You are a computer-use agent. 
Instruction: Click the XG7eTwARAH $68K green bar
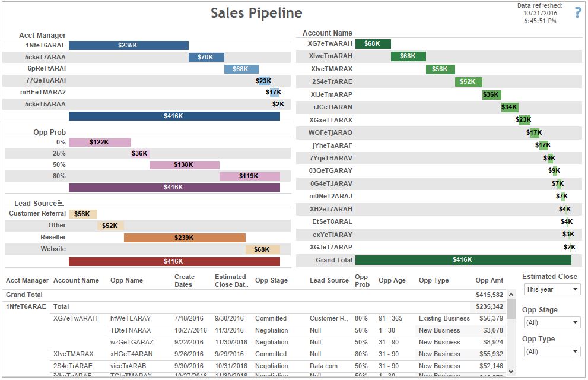tap(373, 43)
